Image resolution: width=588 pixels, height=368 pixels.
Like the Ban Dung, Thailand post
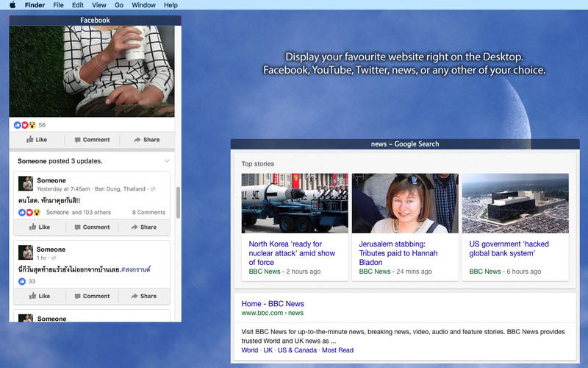(x=40, y=227)
